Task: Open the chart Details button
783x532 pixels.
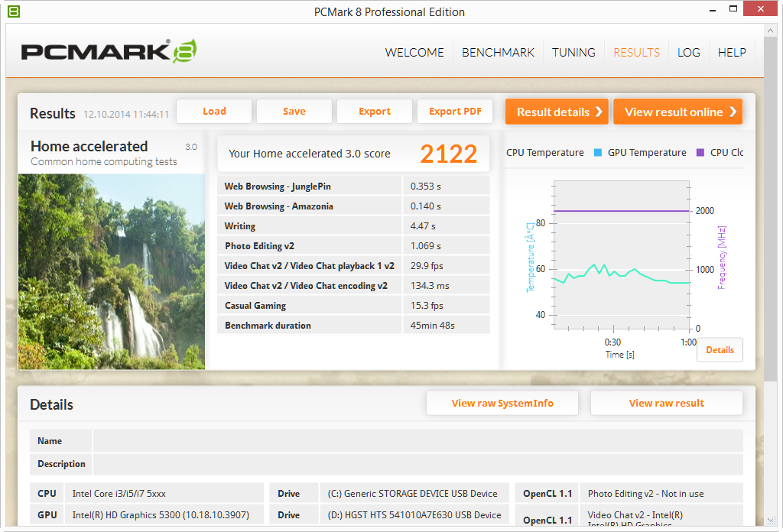Action: click(720, 350)
